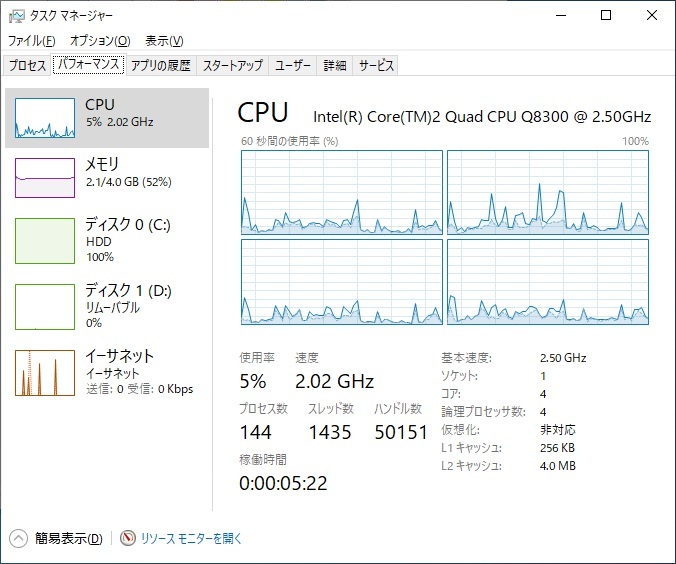Open the オプション(O) menu
Screen dimensions: 676x564
click(x=100, y=41)
